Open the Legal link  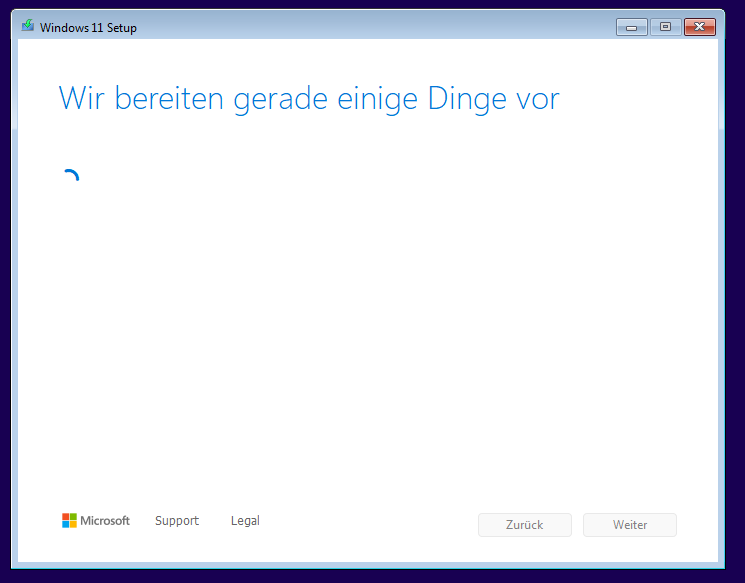245,521
